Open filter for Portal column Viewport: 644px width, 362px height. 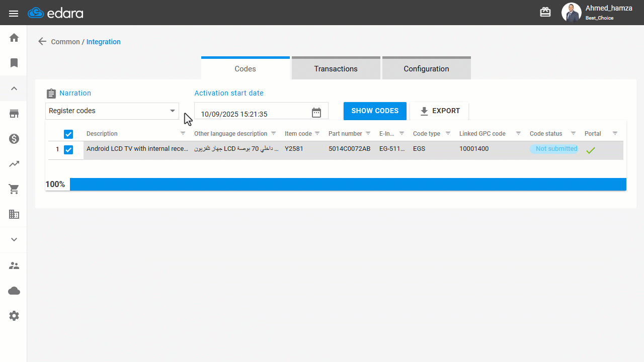[615, 133]
